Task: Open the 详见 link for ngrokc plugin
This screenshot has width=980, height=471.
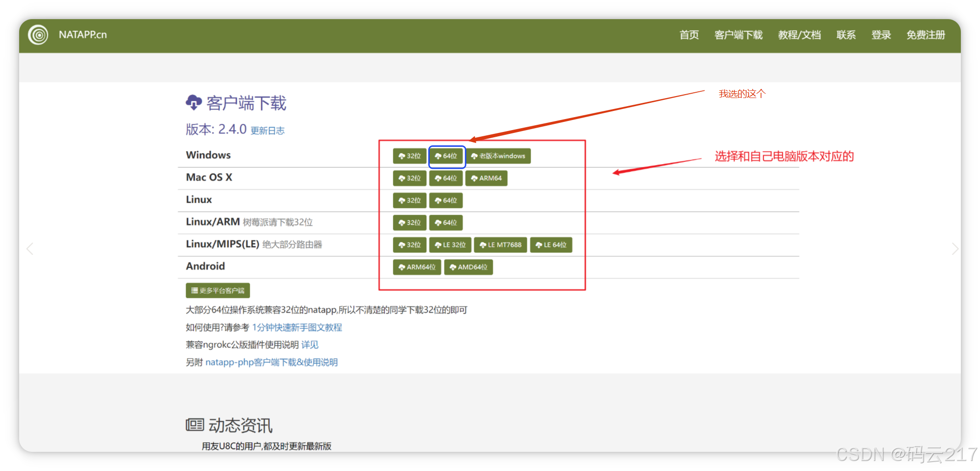Action: pos(310,345)
